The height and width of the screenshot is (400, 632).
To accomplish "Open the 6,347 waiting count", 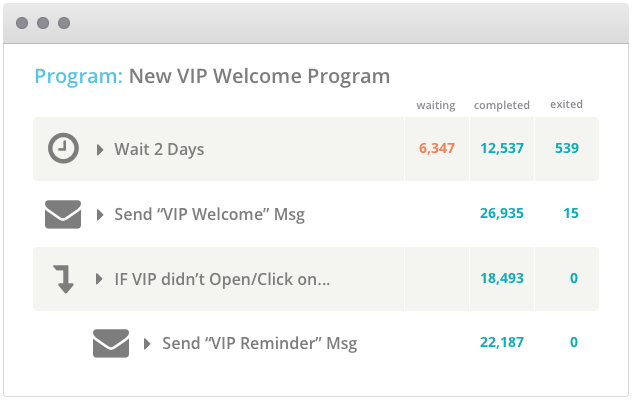I will (x=437, y=148).
